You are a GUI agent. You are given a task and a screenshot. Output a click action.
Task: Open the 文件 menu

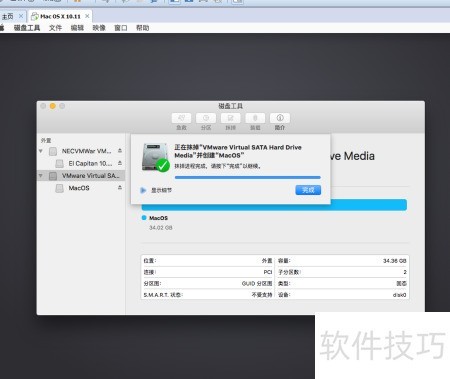[x=55, y=28]
